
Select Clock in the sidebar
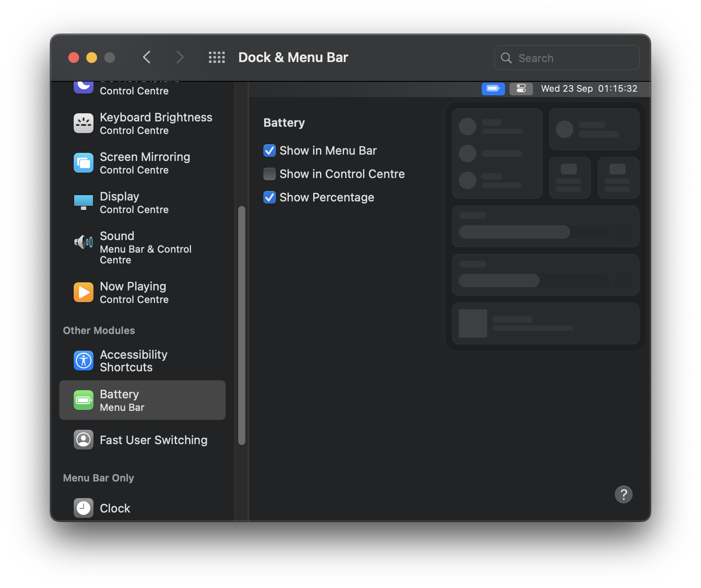142,508
